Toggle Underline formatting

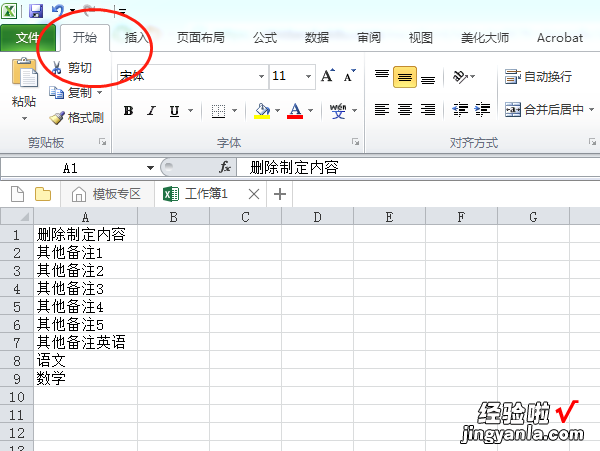coord(174,111)
